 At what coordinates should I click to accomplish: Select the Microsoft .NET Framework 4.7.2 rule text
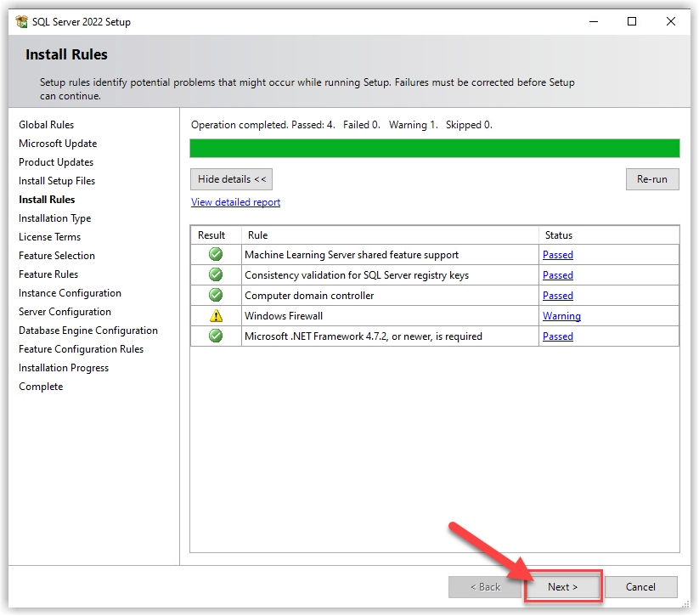click(364, 336)
